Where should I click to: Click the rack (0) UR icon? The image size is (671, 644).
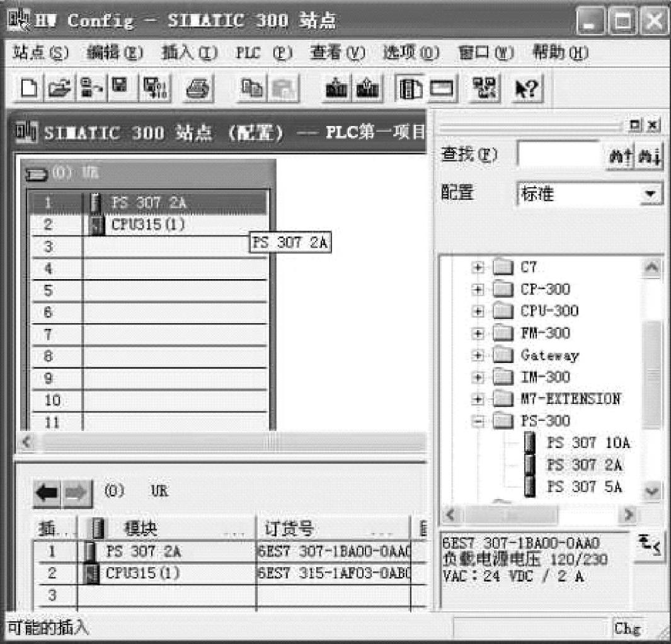pos(36,174)
